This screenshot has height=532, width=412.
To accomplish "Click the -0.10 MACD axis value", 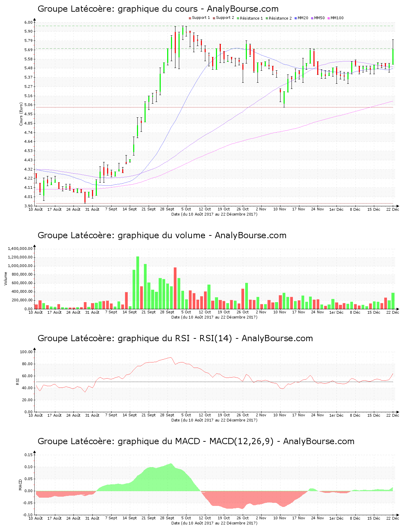I will point(28,515).
